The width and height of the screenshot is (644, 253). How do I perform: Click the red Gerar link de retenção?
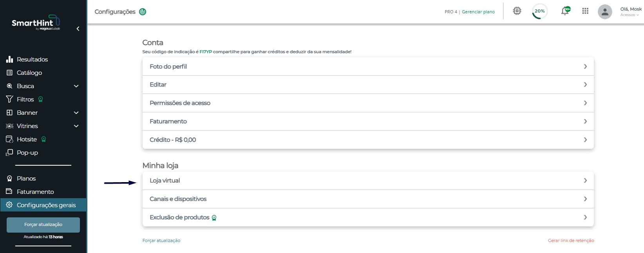pyautogui.click(x=571, y=240)
